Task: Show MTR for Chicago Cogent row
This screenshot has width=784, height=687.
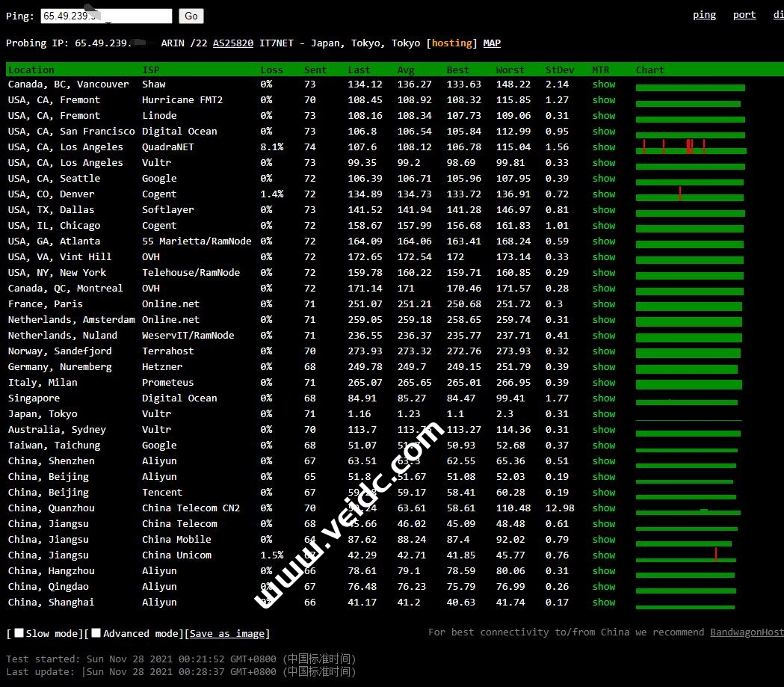Action: tap(603, 226)
